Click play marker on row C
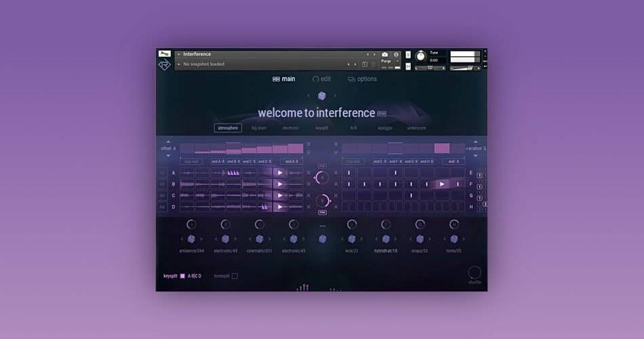This screenshot has height=339, width=644. click(x=280, y=195)
